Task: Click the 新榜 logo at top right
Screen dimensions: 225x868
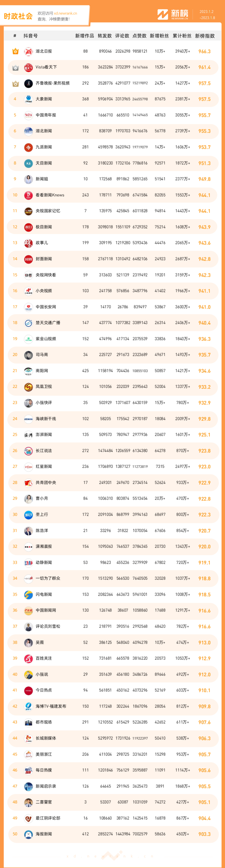Action: click(x=173, y=14)
